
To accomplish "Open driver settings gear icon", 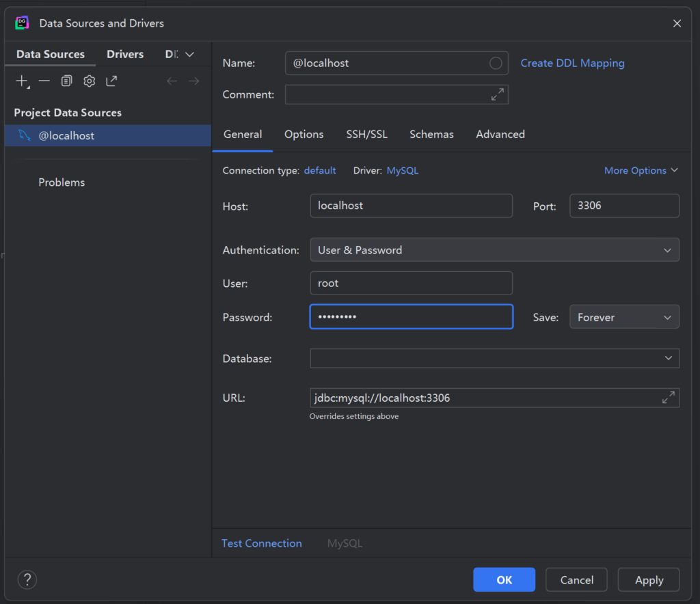I will 89,81.
